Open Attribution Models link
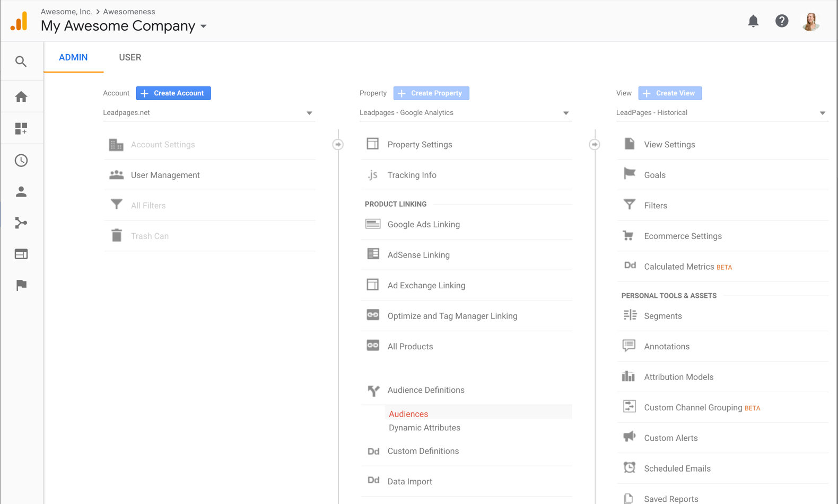The image size is (838, 504). (x=679, y=377)
